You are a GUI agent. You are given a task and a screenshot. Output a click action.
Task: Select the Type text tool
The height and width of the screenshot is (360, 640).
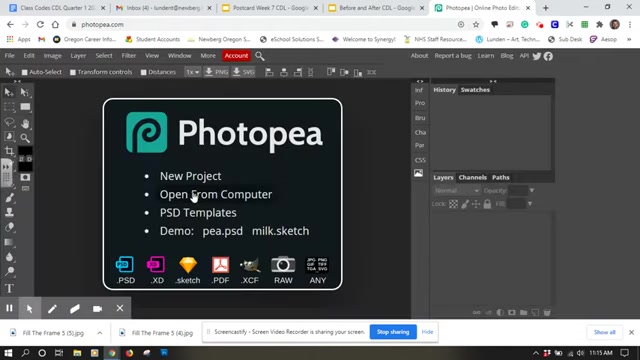point(9,288)
